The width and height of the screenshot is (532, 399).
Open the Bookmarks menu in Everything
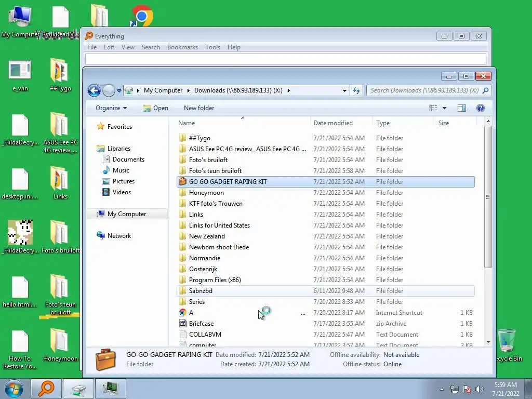click(182, 47)
